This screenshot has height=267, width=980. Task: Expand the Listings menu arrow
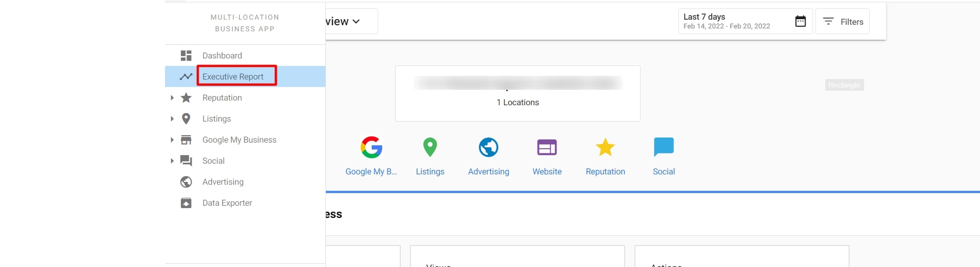pos(172,119)
